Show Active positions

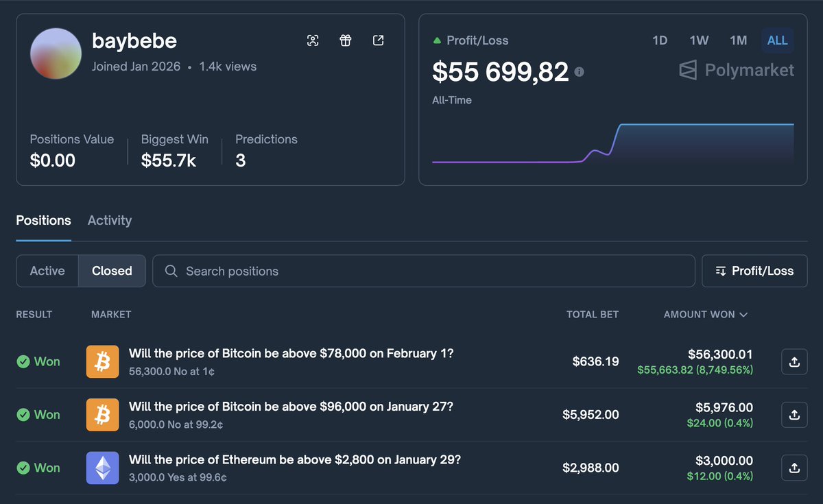click(47, 271)
